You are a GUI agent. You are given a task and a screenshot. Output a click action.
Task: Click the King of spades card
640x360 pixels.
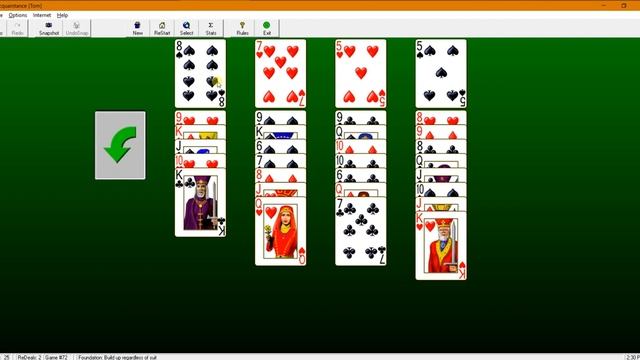[x=280, y=132]
